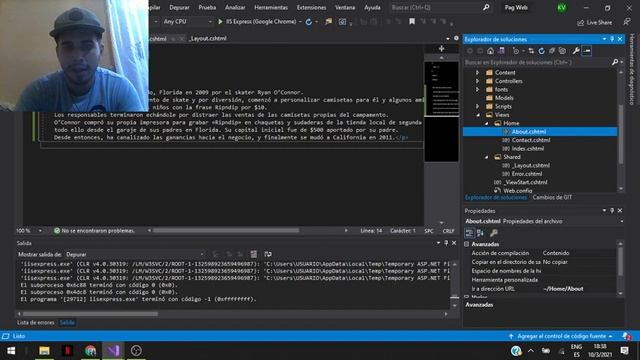Open Visual Studio from the taskbar
640x360 pixels.
[113, 351]
